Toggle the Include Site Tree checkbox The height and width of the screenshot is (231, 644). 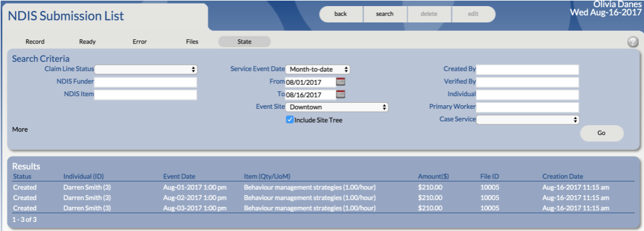[x=289, y=120]
